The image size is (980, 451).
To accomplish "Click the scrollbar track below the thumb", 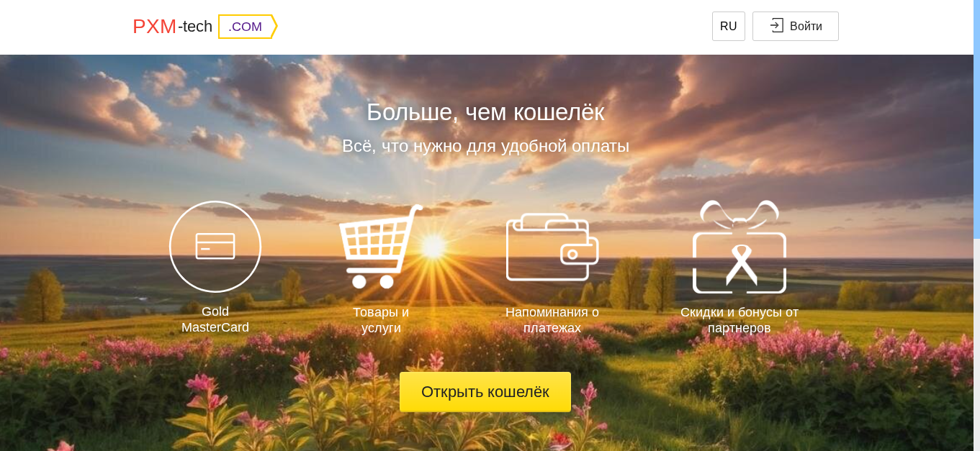I will [976, 345].
